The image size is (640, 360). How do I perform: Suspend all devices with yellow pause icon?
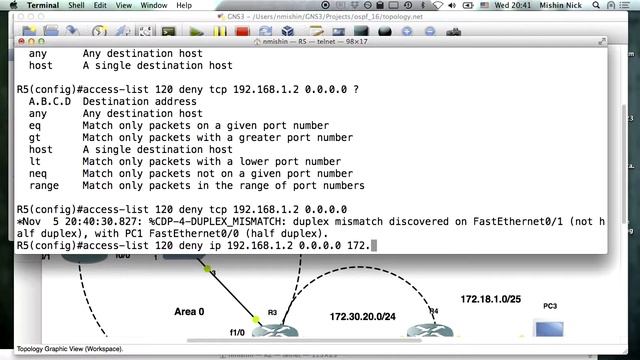[220, 31]
